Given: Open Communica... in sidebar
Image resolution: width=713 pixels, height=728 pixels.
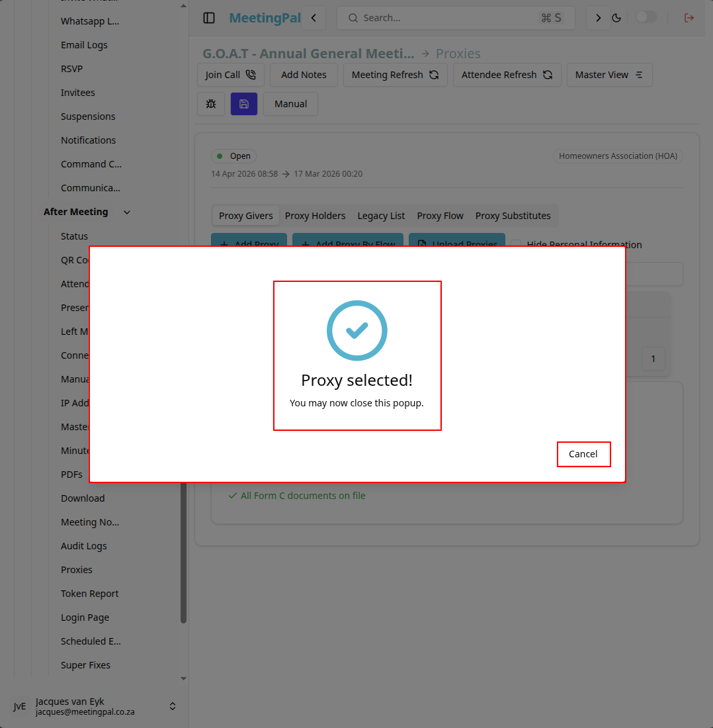Looking at the screenshot, I should tap(91, 188).
